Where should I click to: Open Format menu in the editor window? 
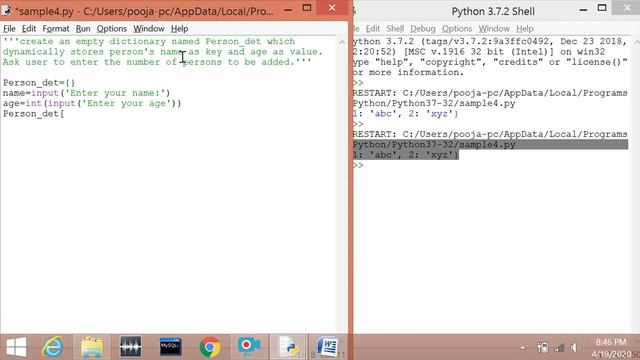(56, 29)
